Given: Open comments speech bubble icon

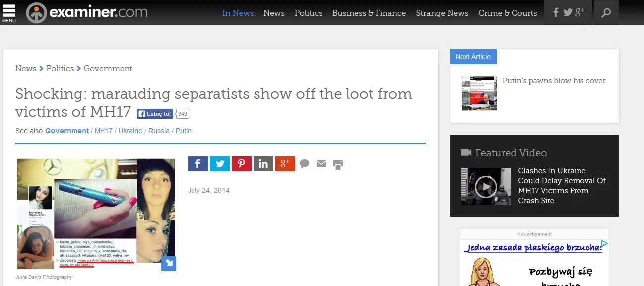Looking at the screenshot, I should coord(305,164).
